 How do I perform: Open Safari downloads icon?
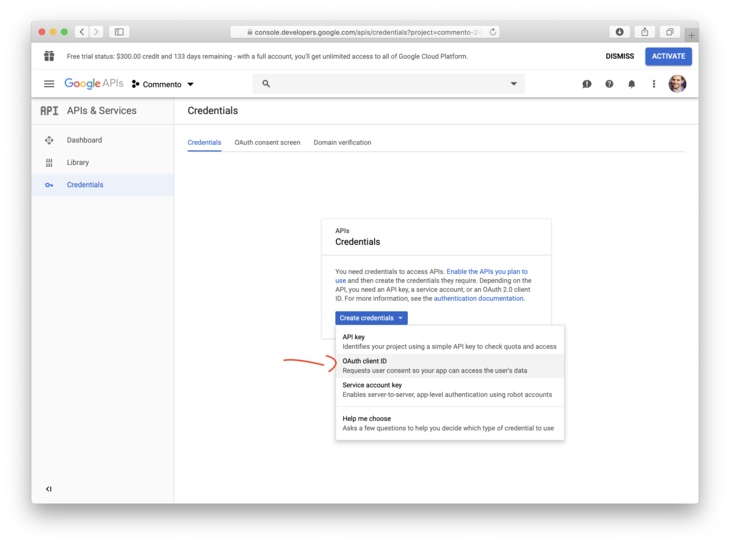click(x=619, y=32)
